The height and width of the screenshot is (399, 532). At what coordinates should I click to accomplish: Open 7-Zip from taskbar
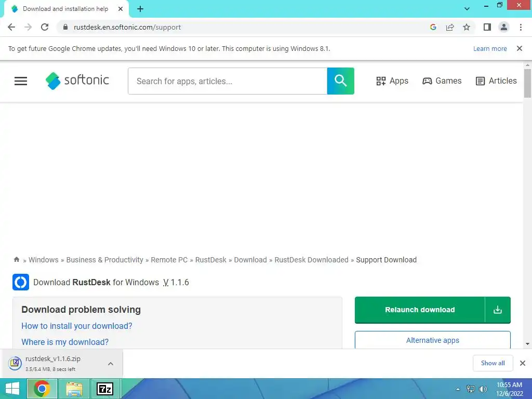pyautogui.click(x=105, y=389)
